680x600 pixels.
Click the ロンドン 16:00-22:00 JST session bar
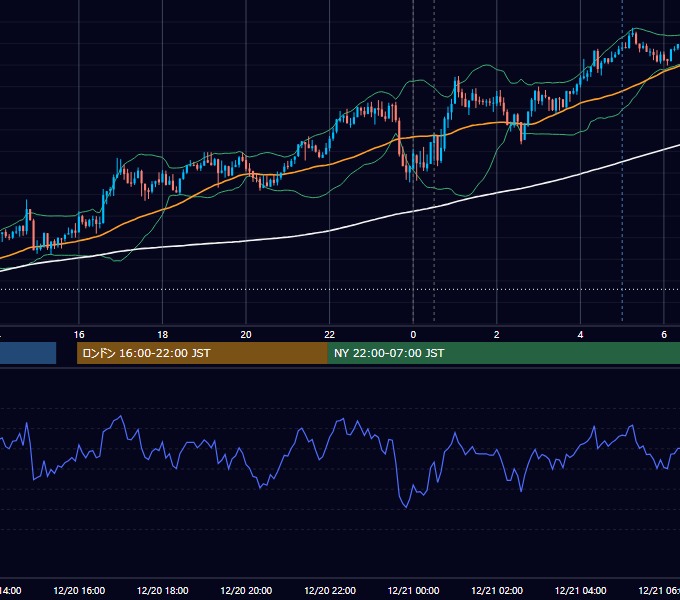coord(202,353)
